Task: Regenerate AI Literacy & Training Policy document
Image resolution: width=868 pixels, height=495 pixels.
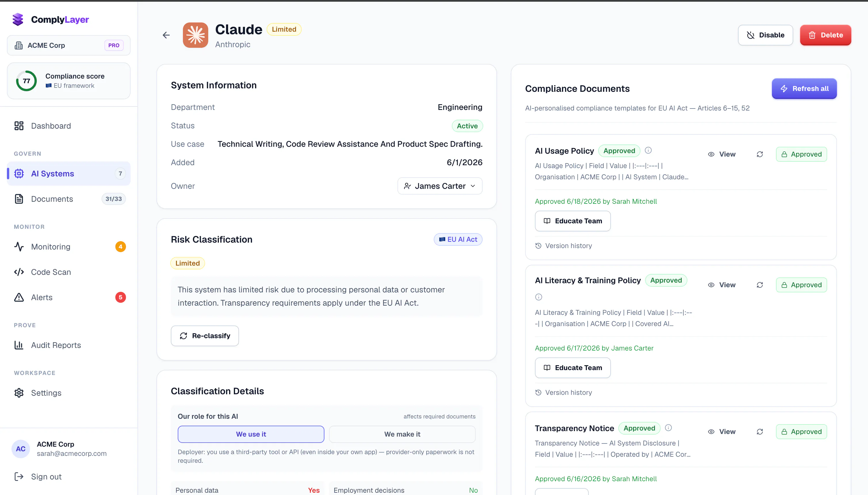Action: (760, 285)
